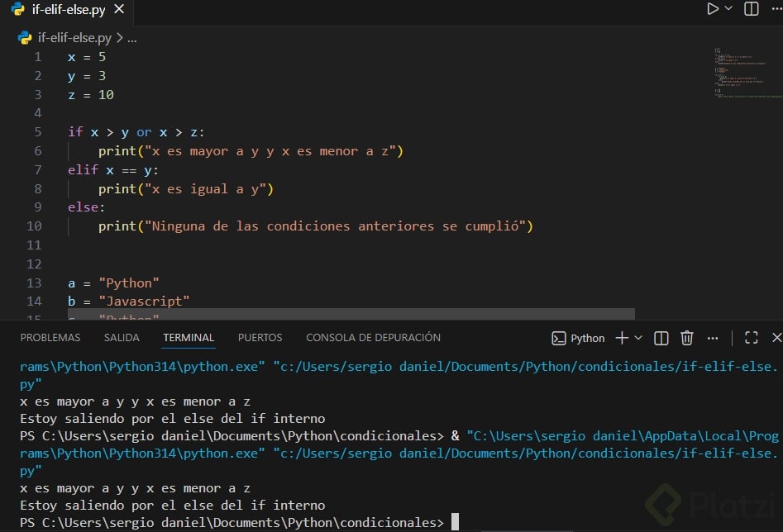783x532 pixels.
Task: Select the Python terminal instance
Action: pyautogui.click(x=579, y=338)
